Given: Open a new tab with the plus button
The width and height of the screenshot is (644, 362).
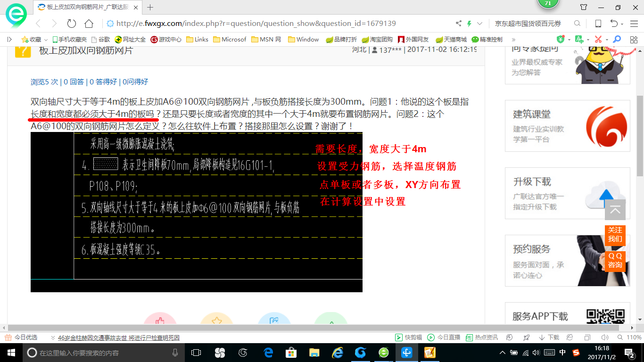Looking at the screenshot, I should 150,7.
